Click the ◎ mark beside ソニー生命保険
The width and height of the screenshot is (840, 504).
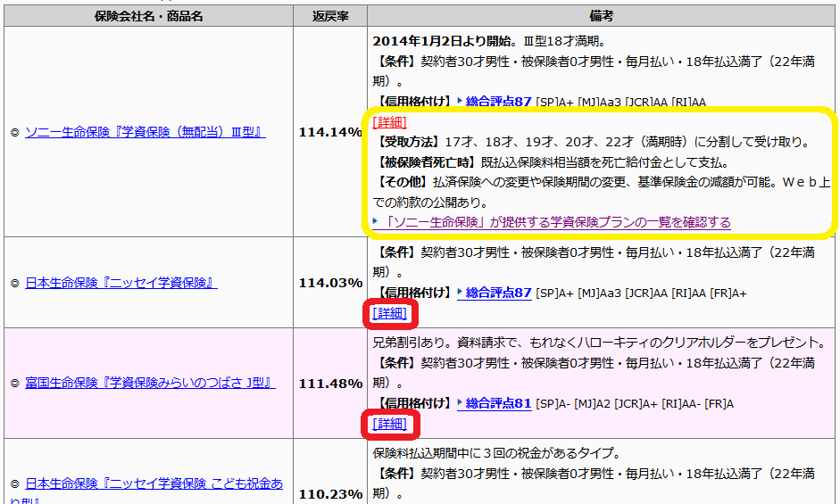pyautogui.click(x=15, y=132)
